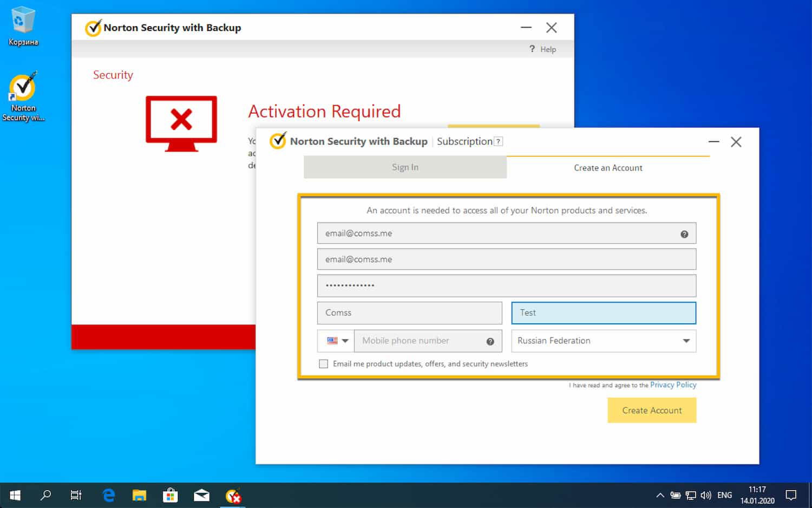Open Windows Start menu
812x508 pixels.
15,495
